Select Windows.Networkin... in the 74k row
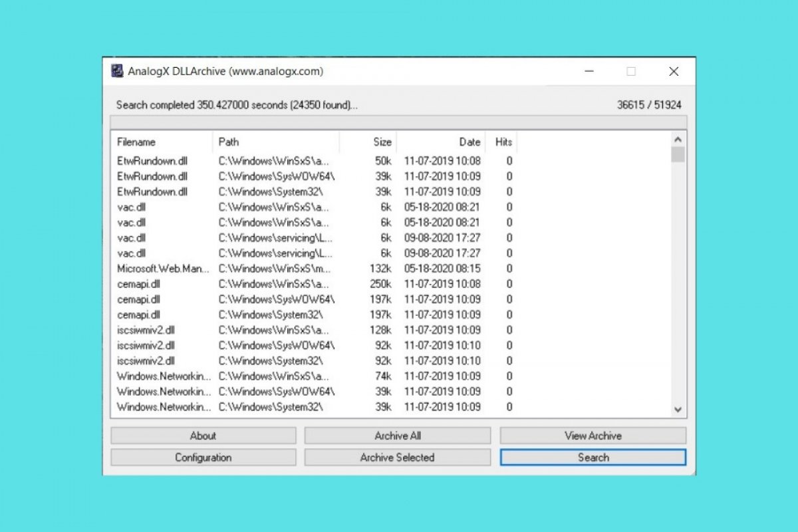This screenshot has height=532, width=798. click(164, 376)
